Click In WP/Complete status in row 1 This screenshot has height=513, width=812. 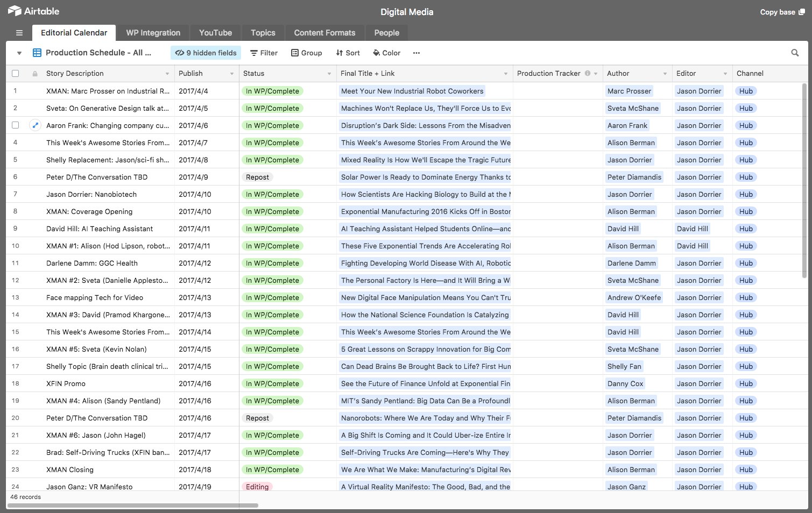coord(272,91)
